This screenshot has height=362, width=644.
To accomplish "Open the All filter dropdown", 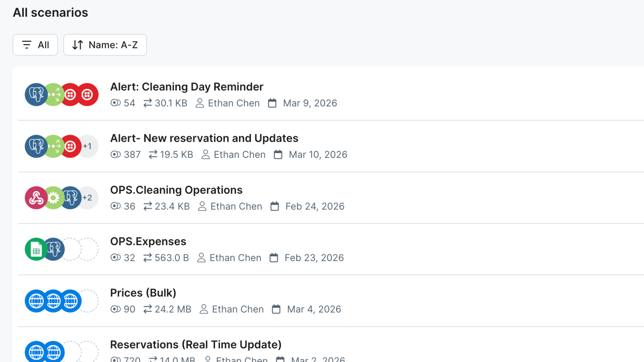I will pos(35,45).
